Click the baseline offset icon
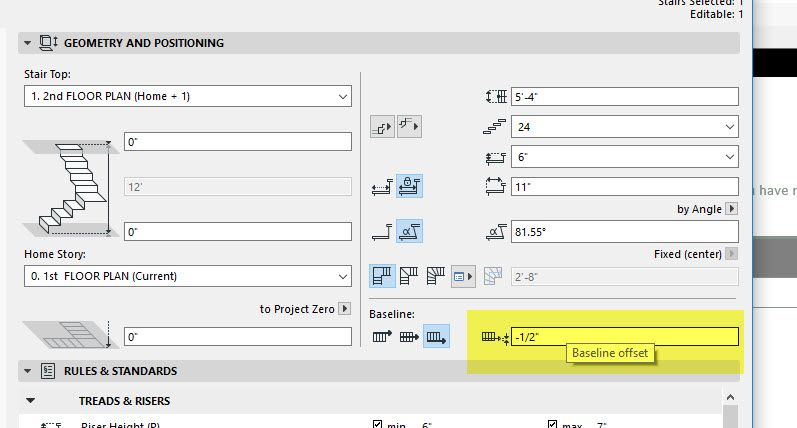 (496, 338)
